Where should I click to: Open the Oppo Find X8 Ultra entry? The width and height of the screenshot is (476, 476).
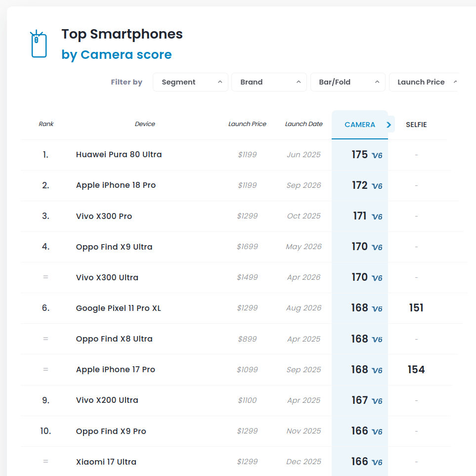(114, 339)
